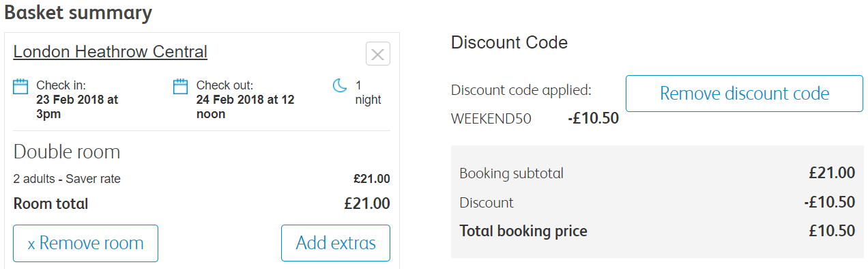Image resolution: width=868 pixels, height=269 pixels.
Task: Click the Basket summary heading
Action: click(x=78, y=12)
